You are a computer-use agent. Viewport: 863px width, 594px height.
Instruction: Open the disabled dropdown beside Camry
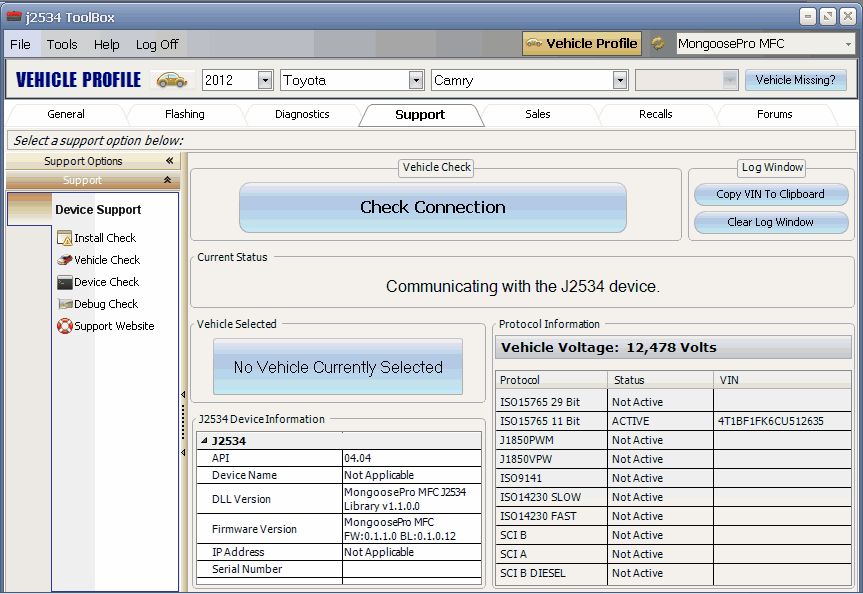[x=730, y=80]
